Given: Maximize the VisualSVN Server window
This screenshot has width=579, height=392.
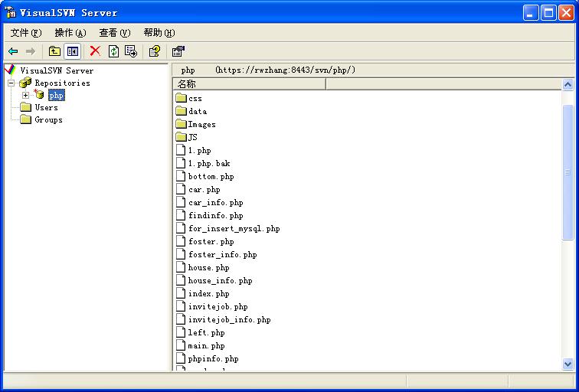Looking at the screenshot, I should [548, 13].
